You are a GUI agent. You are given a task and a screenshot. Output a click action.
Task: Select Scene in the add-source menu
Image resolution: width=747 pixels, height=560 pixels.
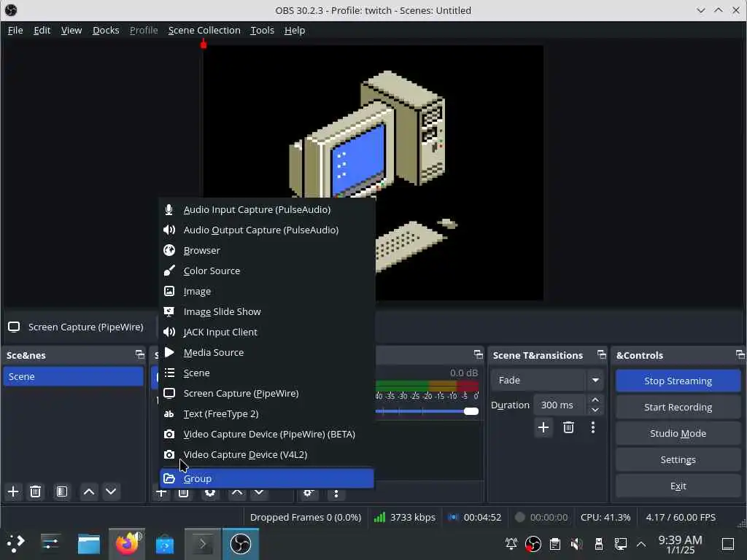click(267, 373)
